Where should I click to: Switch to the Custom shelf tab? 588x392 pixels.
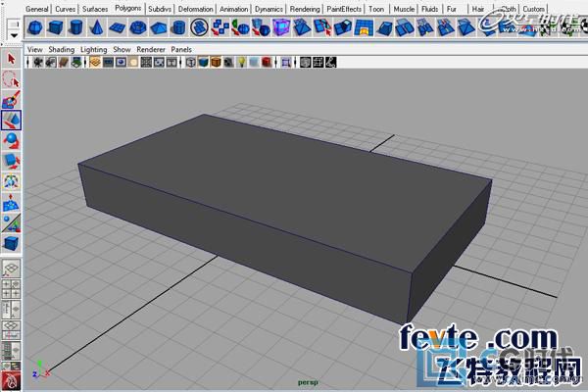(x=534, y=9)
